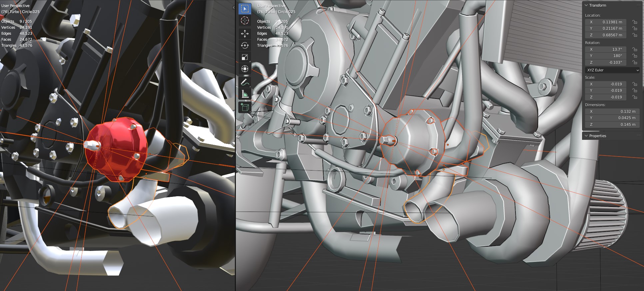Select the Select Box tool
Viewport: 644px width, 291px height.
tap(245, 9)
